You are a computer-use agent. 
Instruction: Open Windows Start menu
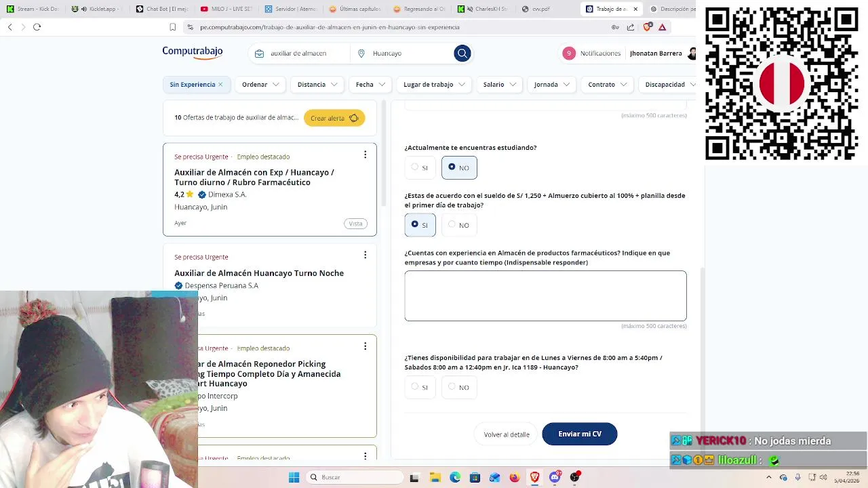[x=294, y=477]
